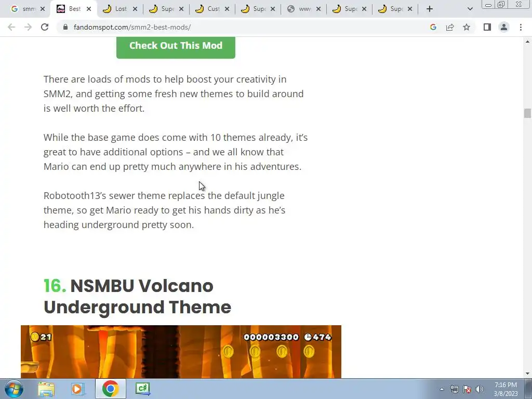Click the scrollbar up arrow
The image size is (532, 399).
pyautogui.click(x=527, y=42)
